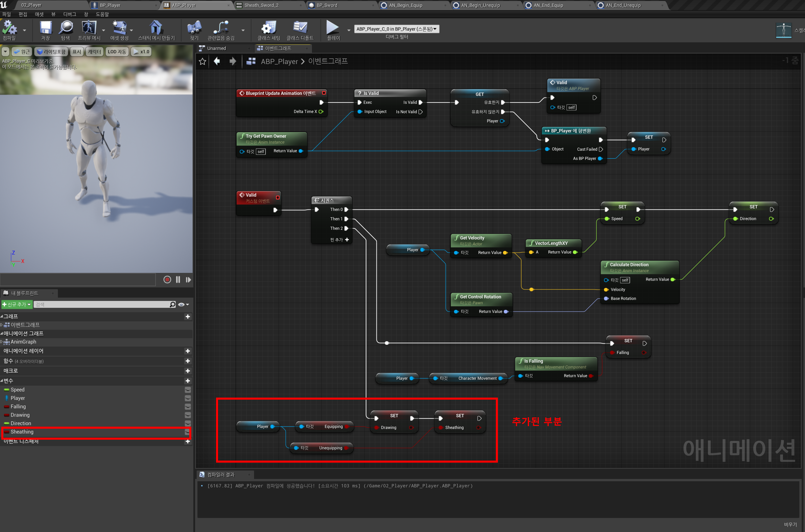Collapse the 변수 variables section
This screenshot has height=532, width=805.
[x=2, y=381]
